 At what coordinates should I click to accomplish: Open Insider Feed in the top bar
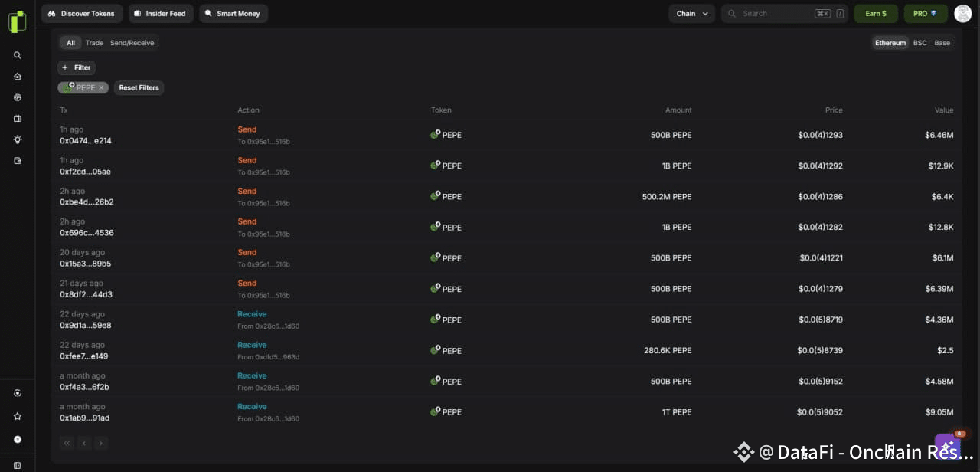[161, 13]
